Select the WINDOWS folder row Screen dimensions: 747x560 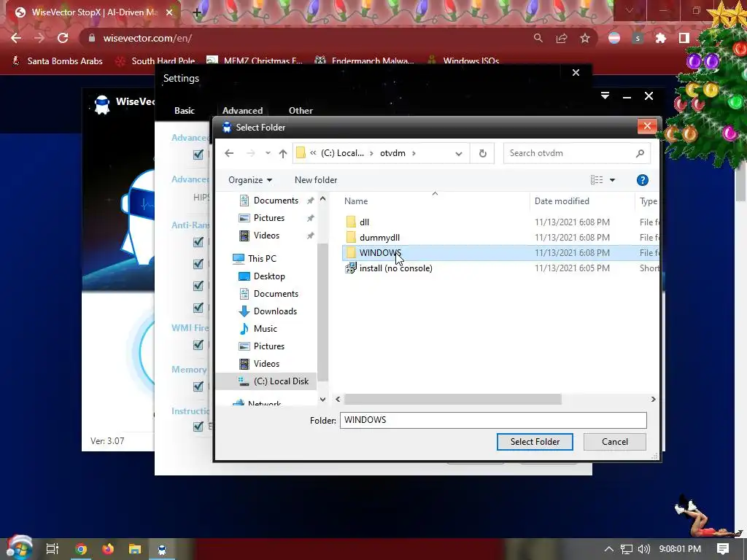[500, 253]
